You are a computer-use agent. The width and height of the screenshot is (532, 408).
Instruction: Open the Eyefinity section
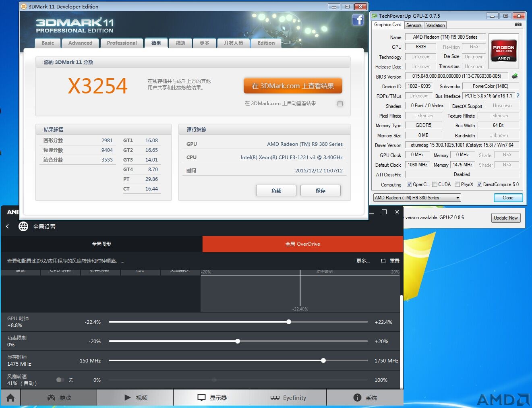[x=288, y=398]
